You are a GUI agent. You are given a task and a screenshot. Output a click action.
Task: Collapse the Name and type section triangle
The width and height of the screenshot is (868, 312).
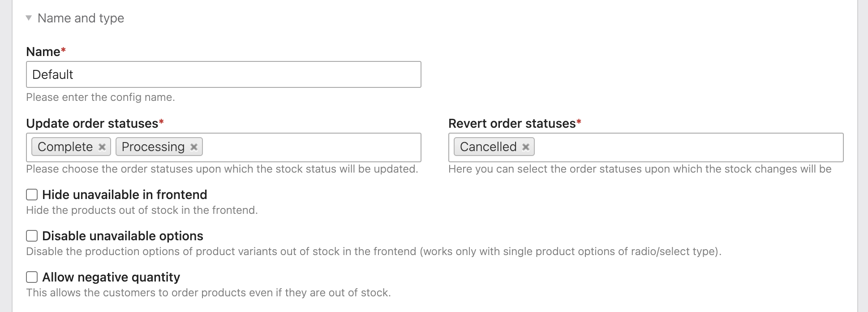click(x=29, y=18)
